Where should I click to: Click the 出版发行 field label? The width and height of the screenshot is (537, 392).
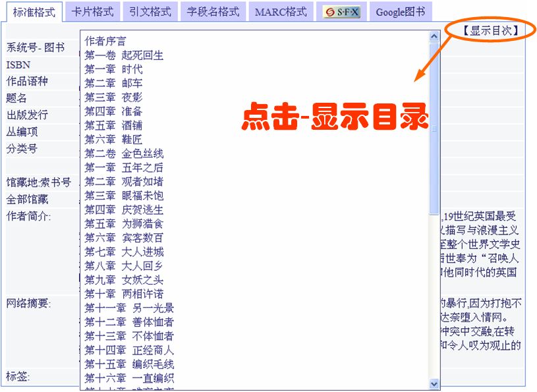tap(27, 115)
